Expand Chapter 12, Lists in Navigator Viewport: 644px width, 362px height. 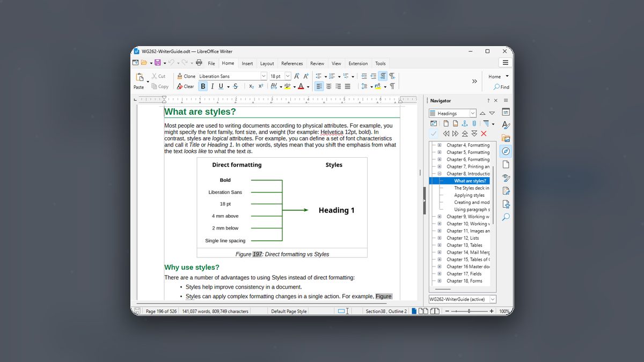point(440,238)
